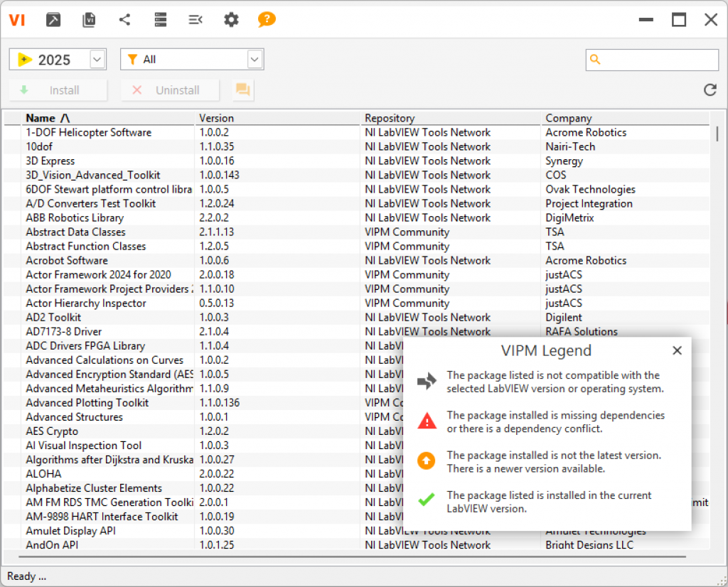
Task: Select Actor Hierarchy Inspector package
Action: point(357,303)
